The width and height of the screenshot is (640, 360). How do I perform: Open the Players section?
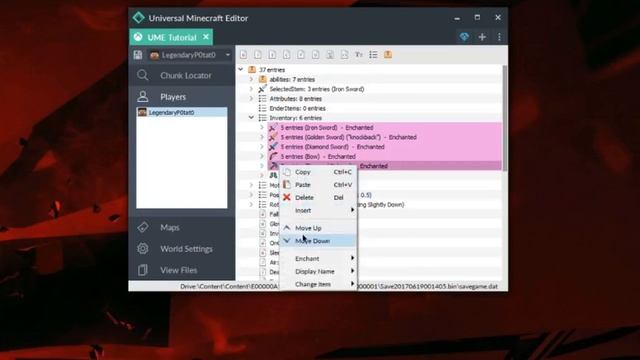182,97
